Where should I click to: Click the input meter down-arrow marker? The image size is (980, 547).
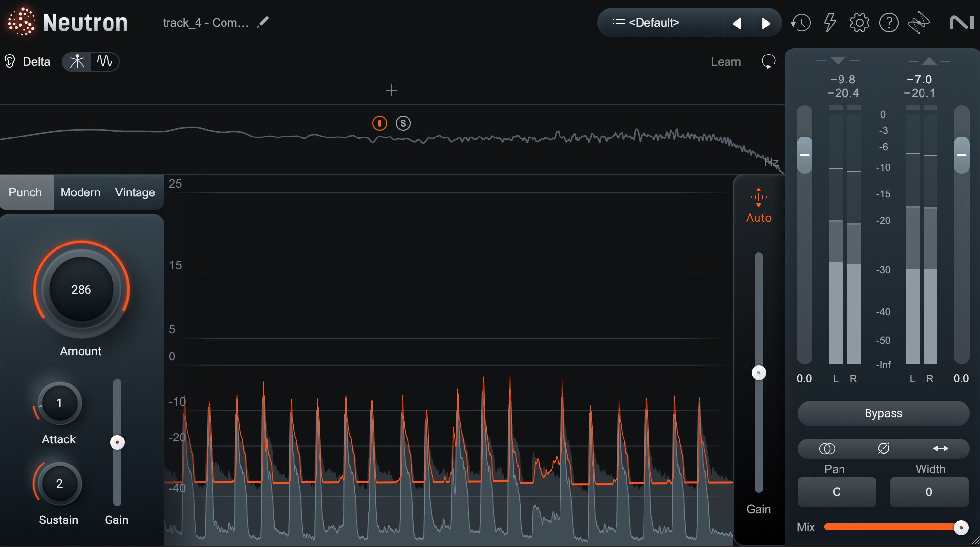pyautogui.click(x=838, y=61)
